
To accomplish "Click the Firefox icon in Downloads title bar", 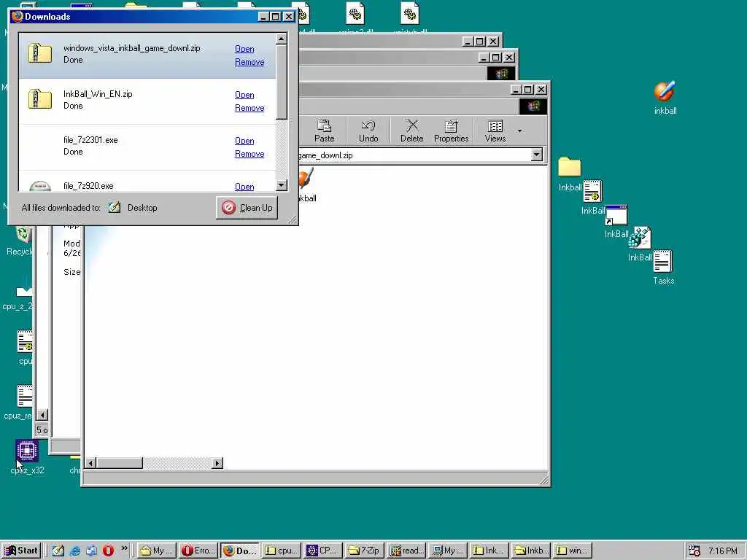I will click(18, 16).
